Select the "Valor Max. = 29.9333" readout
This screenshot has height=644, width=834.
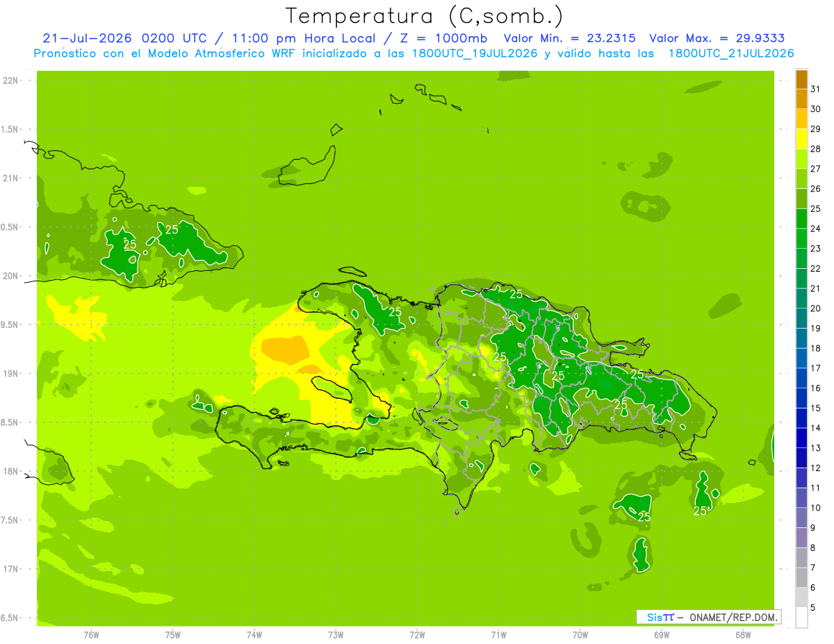point(717,38)
